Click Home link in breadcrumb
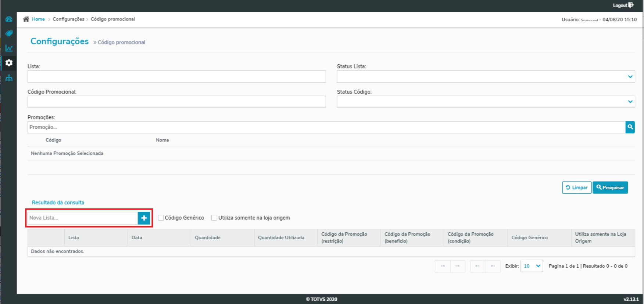 click(38, 19)
